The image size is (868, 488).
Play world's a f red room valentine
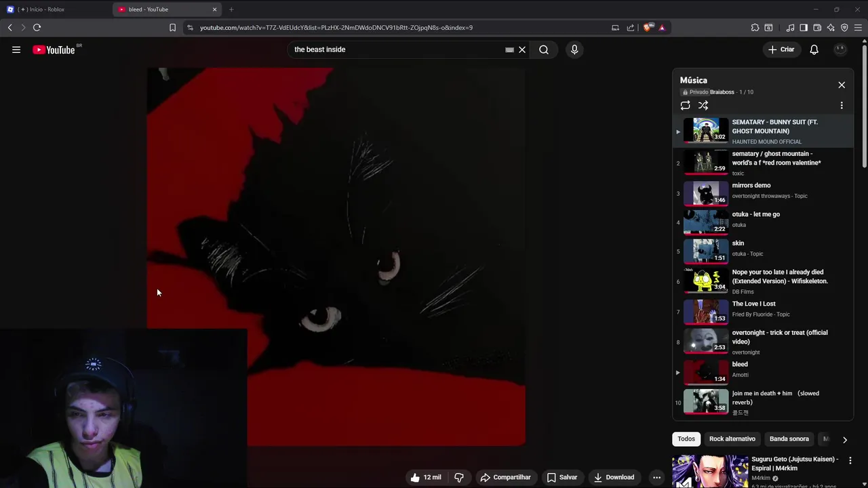(x=764, y=163)
